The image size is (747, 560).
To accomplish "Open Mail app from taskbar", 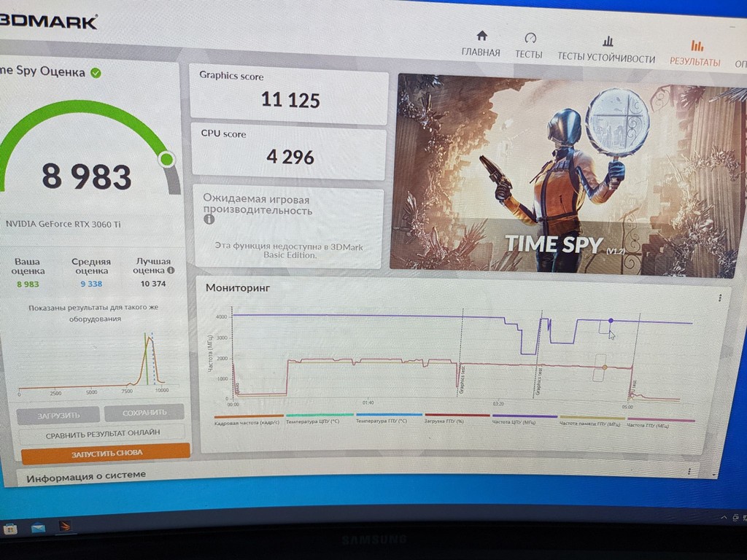I will pos(38,528).
